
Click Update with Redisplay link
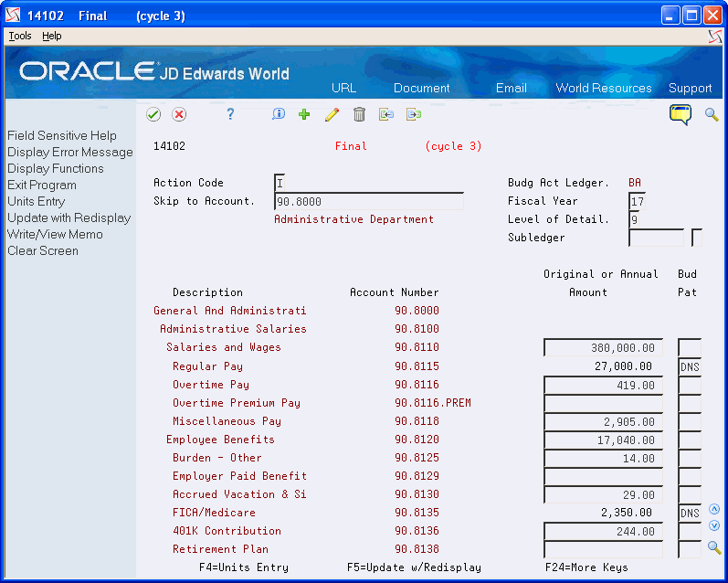click(x=69, y=217)
